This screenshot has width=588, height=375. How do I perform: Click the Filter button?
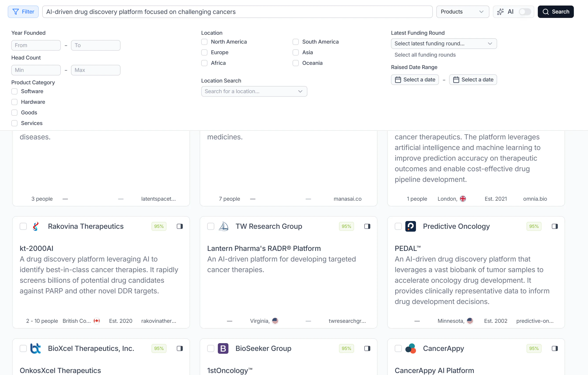coord(23,12)
